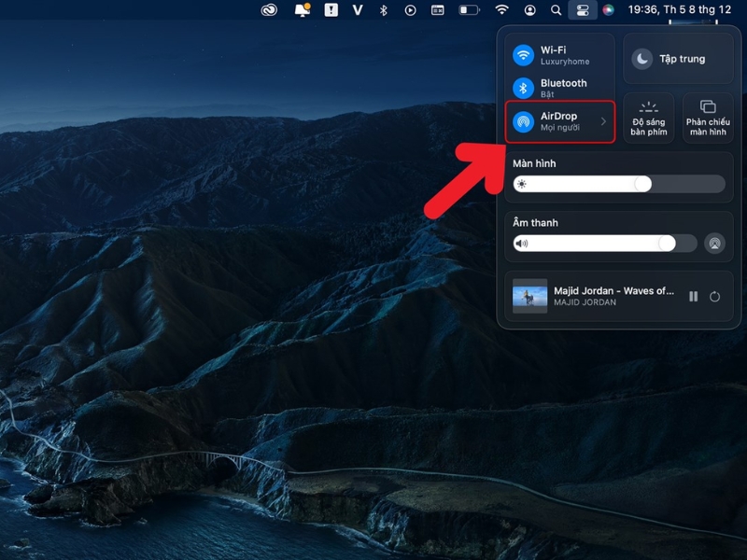Click the circular arrow button next to pause
Viewport: 747px width, 560px height.
[714, 297]
